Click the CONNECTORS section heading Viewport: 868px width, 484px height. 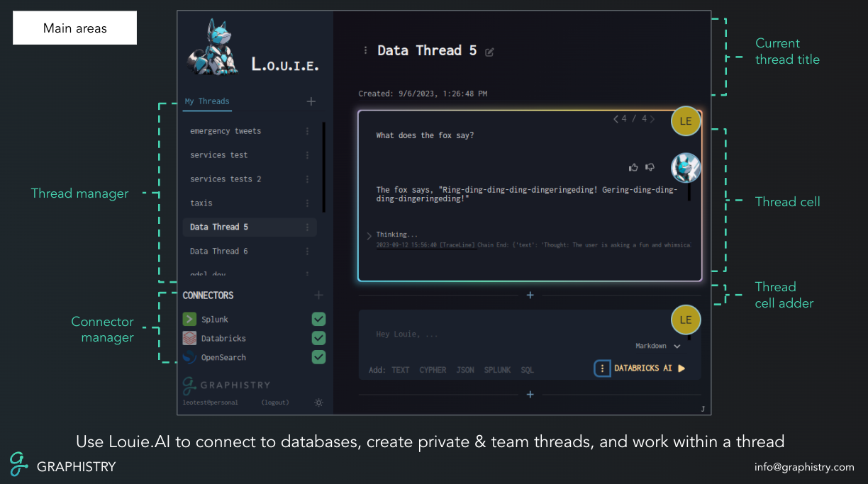click(208, 296)
